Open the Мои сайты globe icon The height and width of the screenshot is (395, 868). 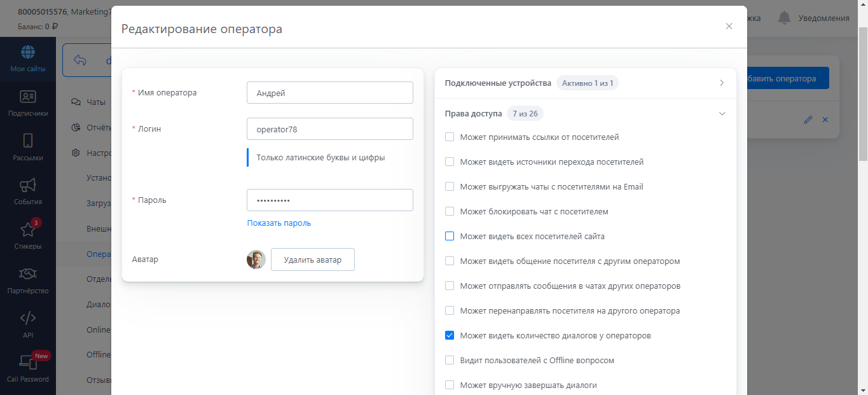click(x=27, y=52)
